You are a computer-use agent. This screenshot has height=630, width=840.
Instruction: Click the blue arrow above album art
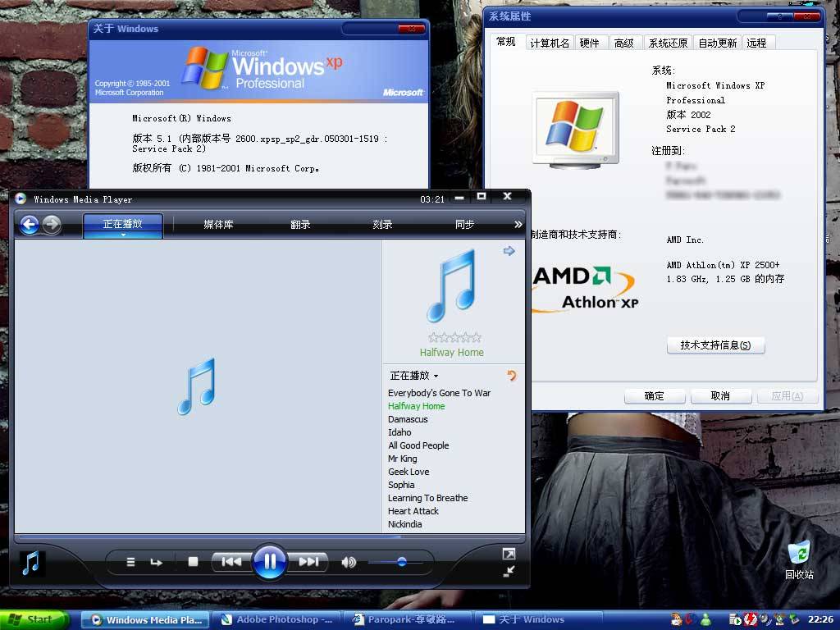[x=509, y=251]
